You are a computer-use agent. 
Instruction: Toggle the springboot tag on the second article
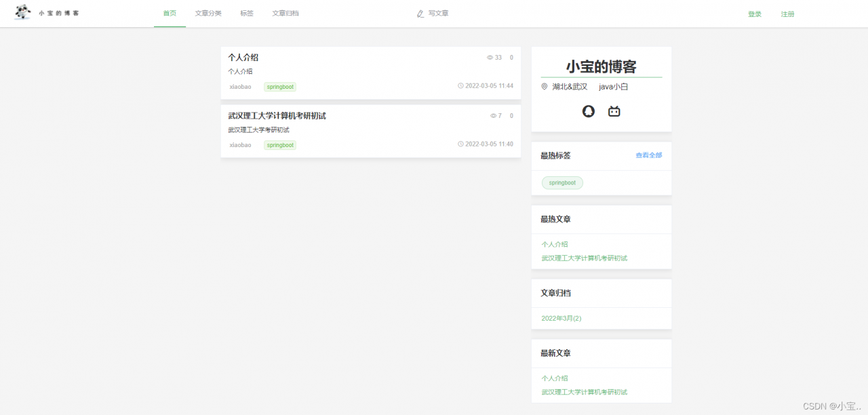(279, 144)
